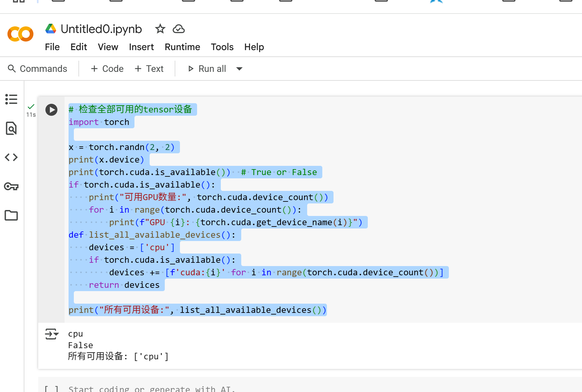Click Run all button
Screen dimensions: 582x392
click(x=207, y=69)
